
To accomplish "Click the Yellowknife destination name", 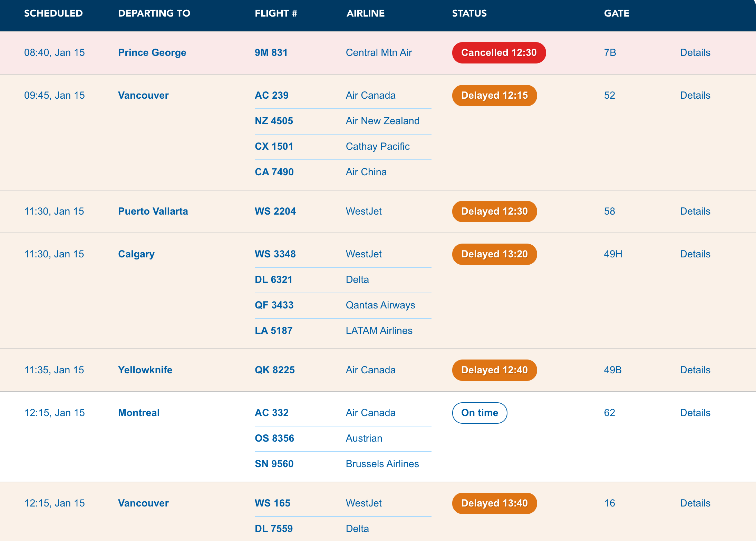I will 145,370.
